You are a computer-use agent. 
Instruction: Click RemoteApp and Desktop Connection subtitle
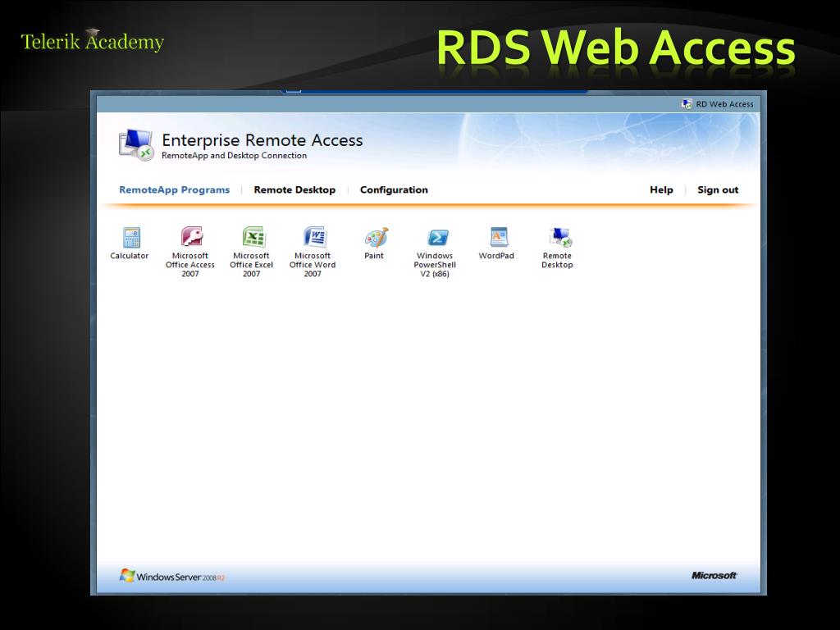coord(234,155)
